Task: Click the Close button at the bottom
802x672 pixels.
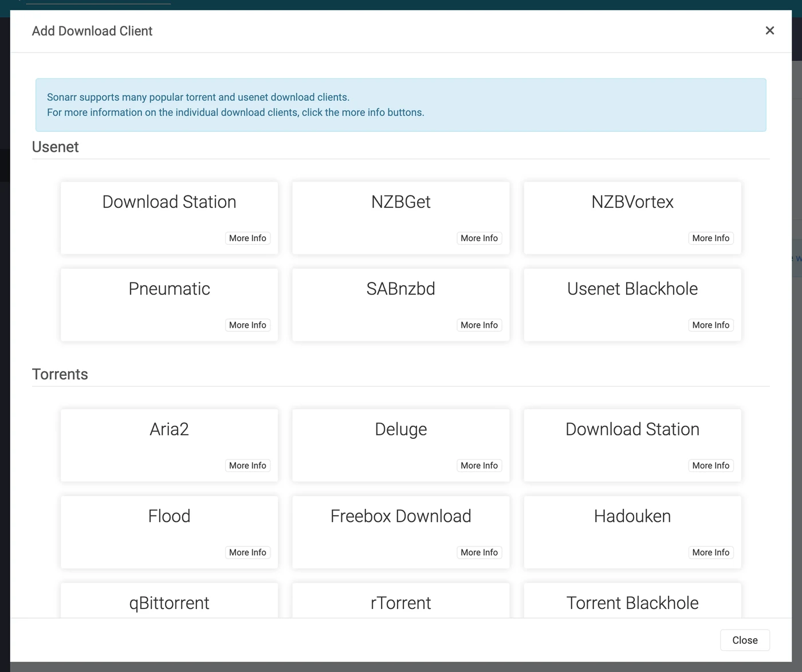Action: tap(745, 640)
